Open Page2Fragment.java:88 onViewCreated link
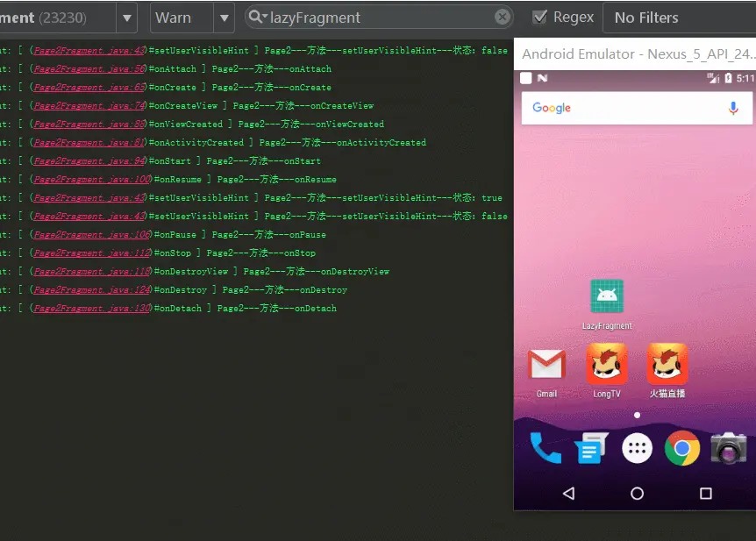This screenshot has height=541, width=756. click(x=89, y=124)
